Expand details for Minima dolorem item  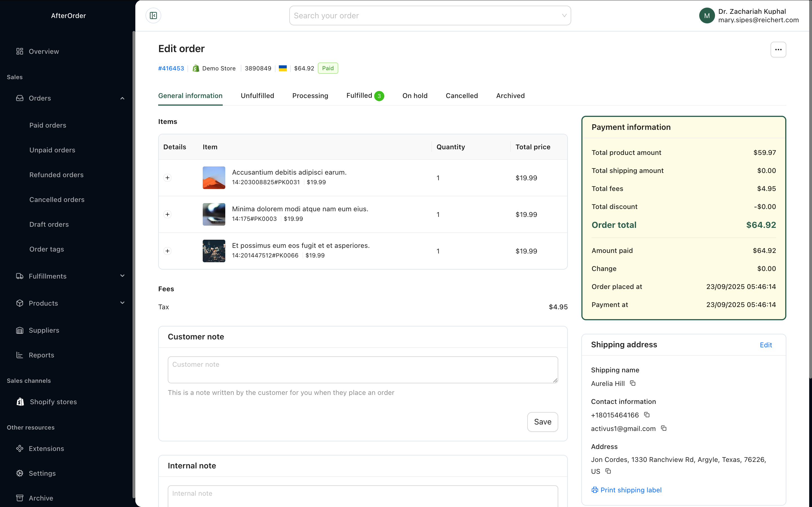167,214
